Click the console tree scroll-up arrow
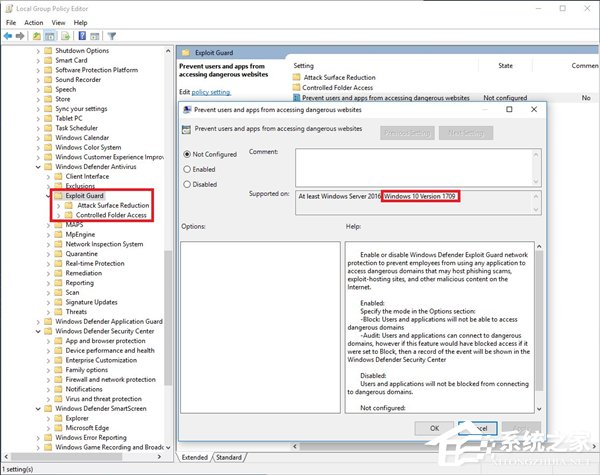 coord(168,51)
